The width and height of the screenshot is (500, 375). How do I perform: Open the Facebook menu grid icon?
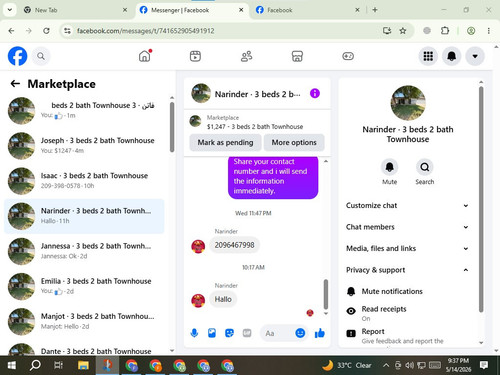pos(428,56)
